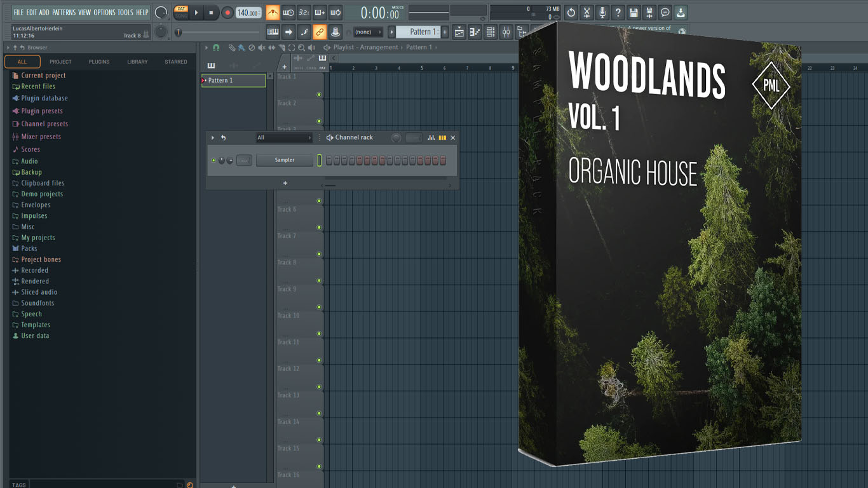Viewport: 868px width, 488px height.
Task: Select the playlist delete tool
Action: tap(252, 48)
